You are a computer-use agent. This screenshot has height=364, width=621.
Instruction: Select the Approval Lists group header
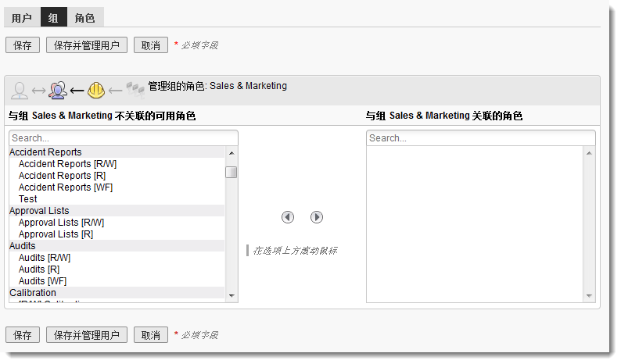pyautogui.click(x=117, y=210)
